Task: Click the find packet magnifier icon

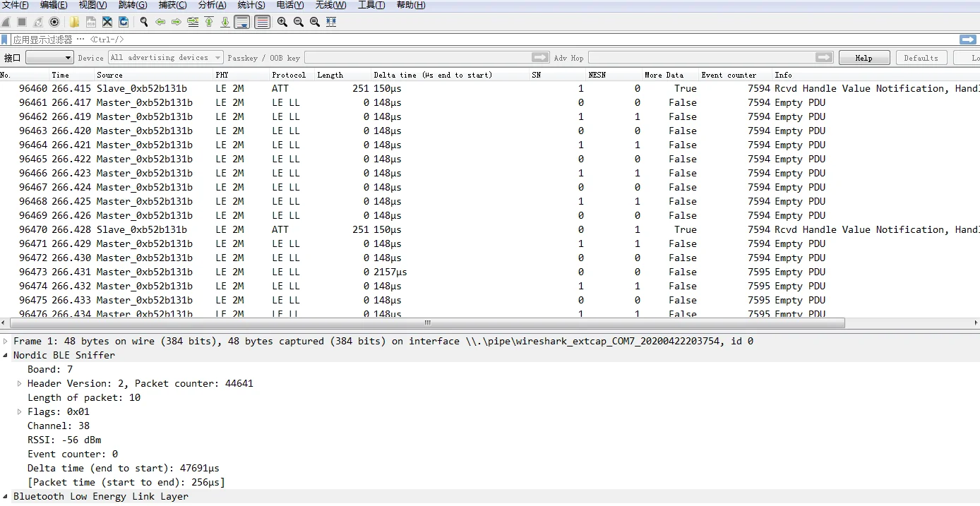Action: click(144, 22)
